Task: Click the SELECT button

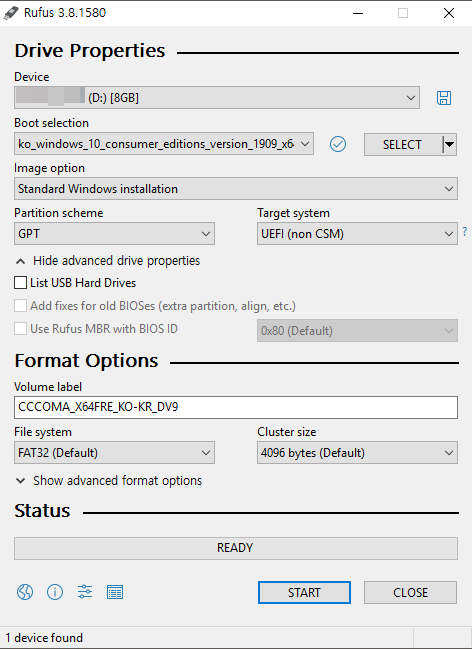Action: [x=403, y=144]
